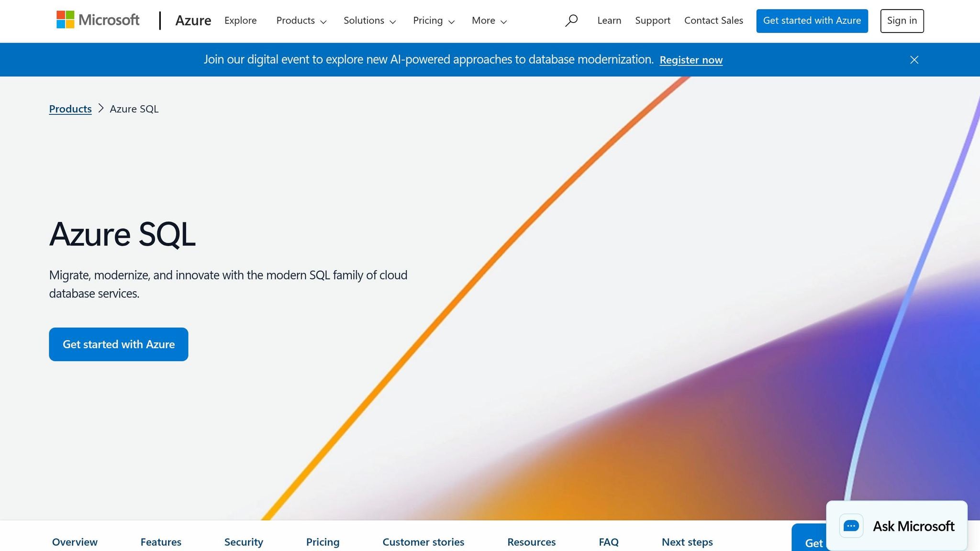Screen dimensions: 980x551
Task: Open the Security section tab
Action: [x=244, y=541]
